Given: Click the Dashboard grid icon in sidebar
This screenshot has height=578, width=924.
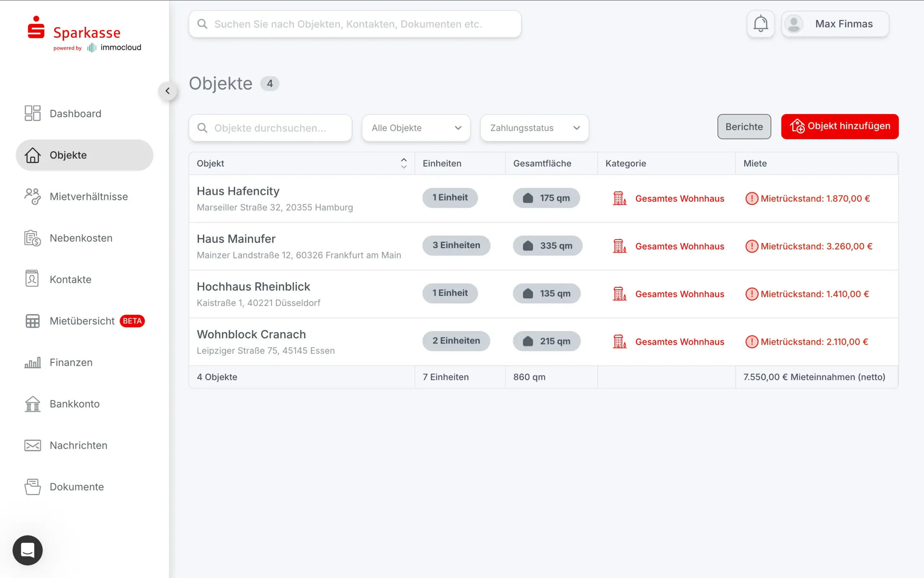Looking at the screenshot, I should coord(32,113).
